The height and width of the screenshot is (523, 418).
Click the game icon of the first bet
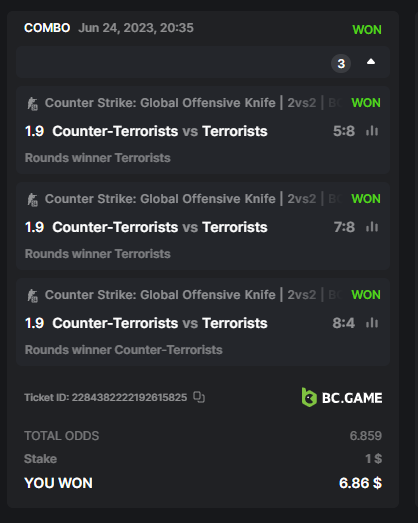(32, 103)
